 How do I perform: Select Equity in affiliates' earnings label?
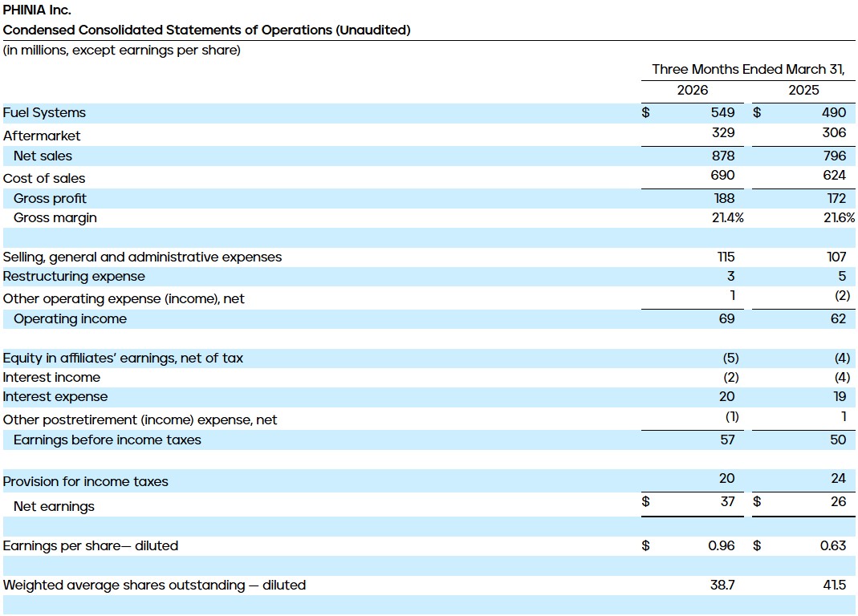123,359
